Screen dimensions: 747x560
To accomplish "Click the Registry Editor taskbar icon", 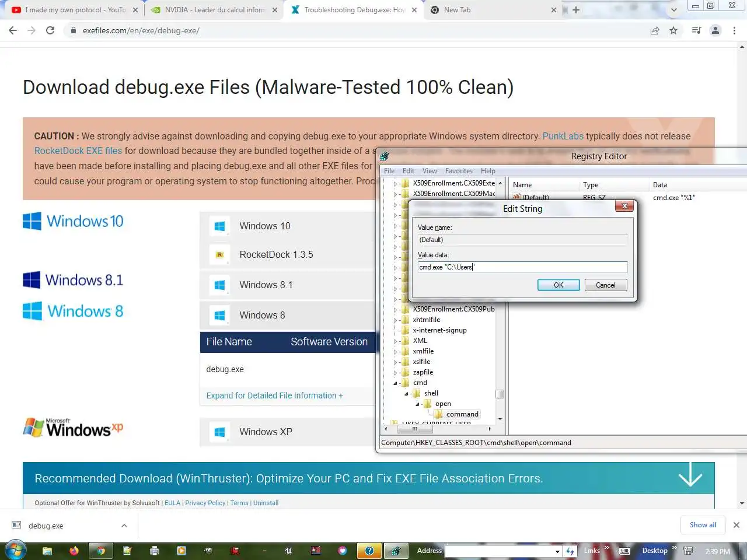I will 396,551.
